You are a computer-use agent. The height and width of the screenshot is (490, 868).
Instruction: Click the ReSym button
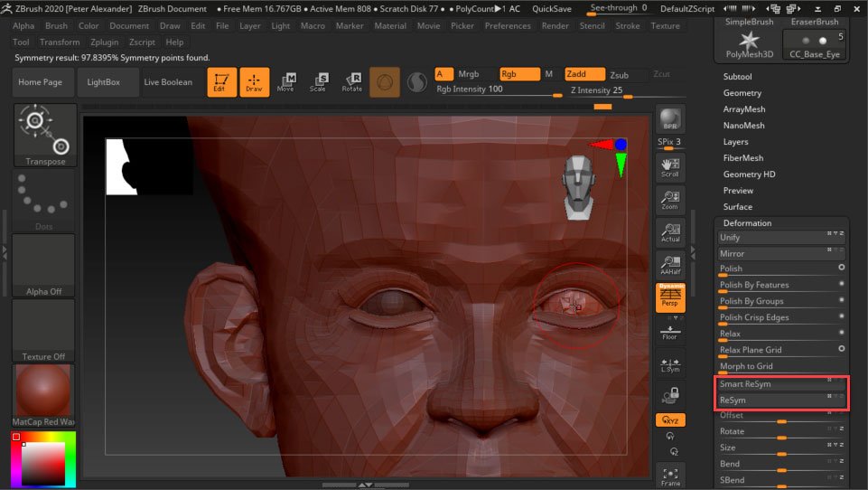780,400
